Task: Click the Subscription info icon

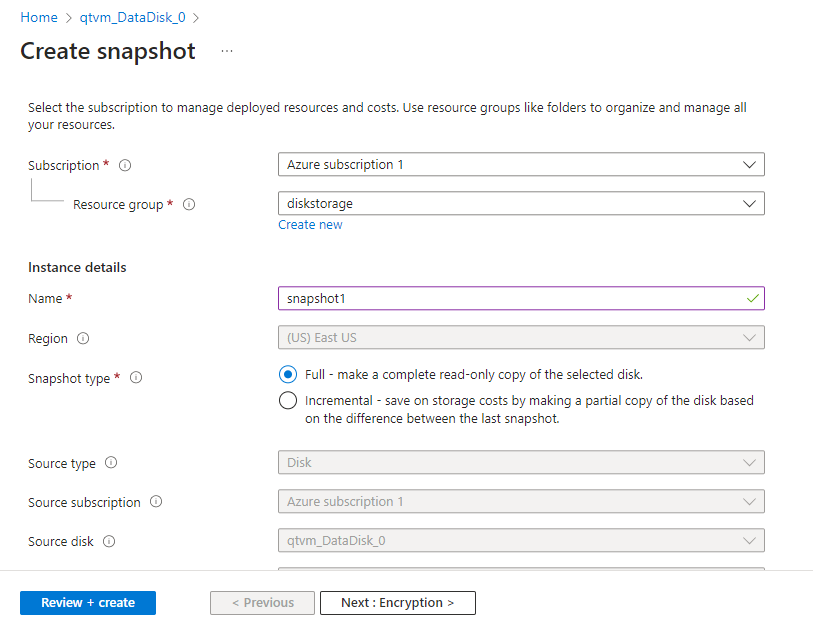Action: tap(125, 165)
